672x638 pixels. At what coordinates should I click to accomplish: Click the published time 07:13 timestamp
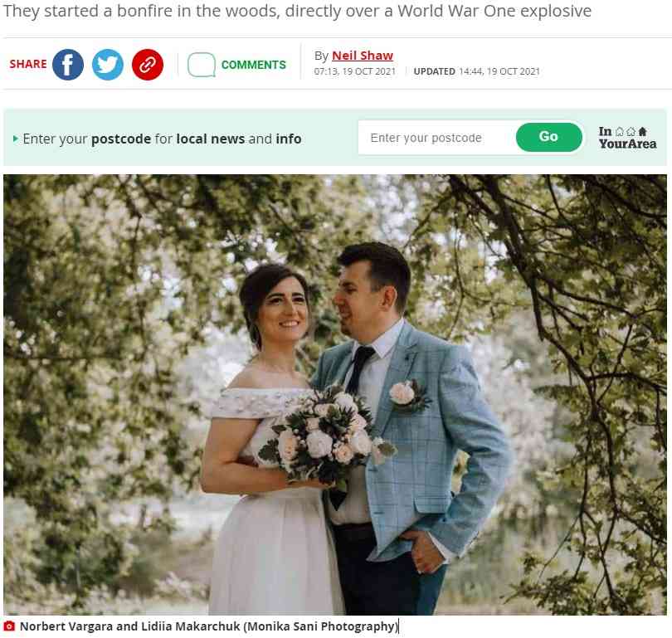tap(355, 71)
